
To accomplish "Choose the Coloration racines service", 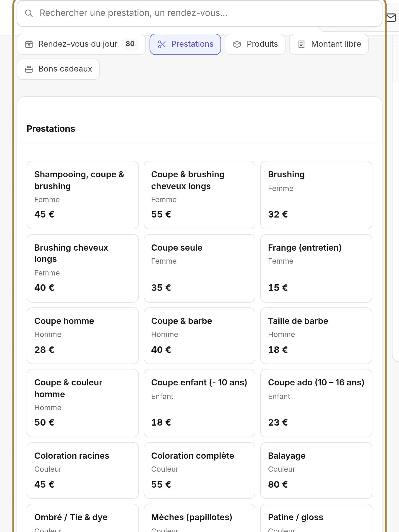I will pos(83,471).
